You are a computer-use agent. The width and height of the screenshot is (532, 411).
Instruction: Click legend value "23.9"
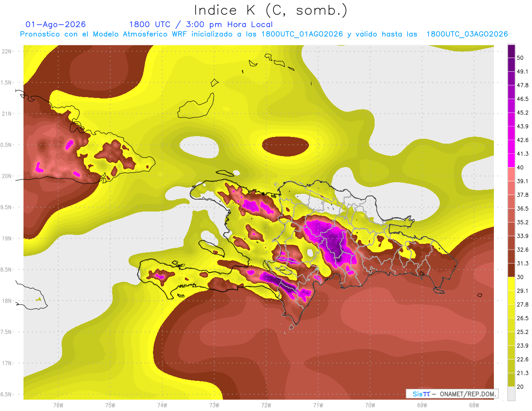(523, 346)
